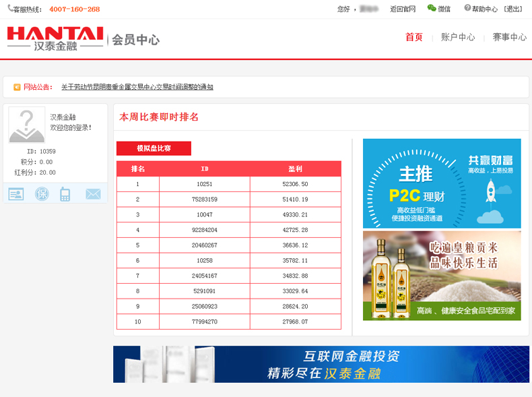Image resolution: width=532 pixels, height=397 pixels.
Task: Click the P2C 理财 blue banner ad
Action: pos(442,183)
